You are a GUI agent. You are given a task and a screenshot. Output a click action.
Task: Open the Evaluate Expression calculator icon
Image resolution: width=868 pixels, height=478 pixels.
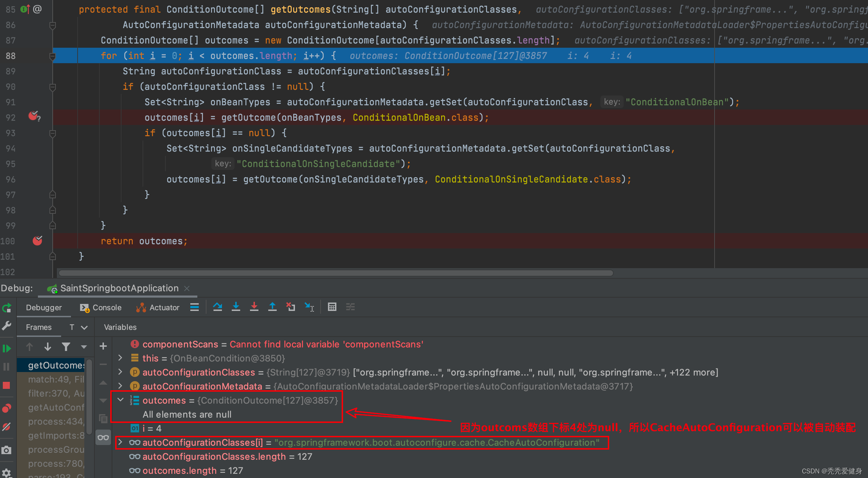pyautogui.click(x=332, y=307)
